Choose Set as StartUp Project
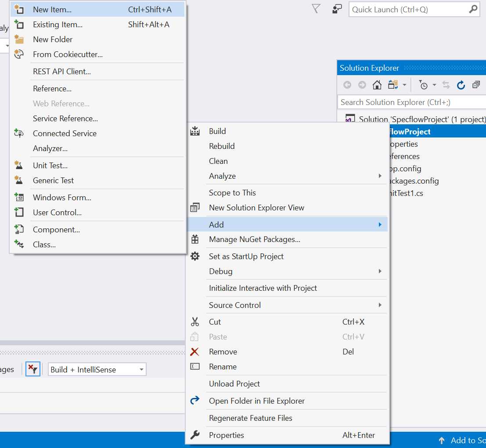The height and width of the screenshot is (448, 486). [287, 257]
